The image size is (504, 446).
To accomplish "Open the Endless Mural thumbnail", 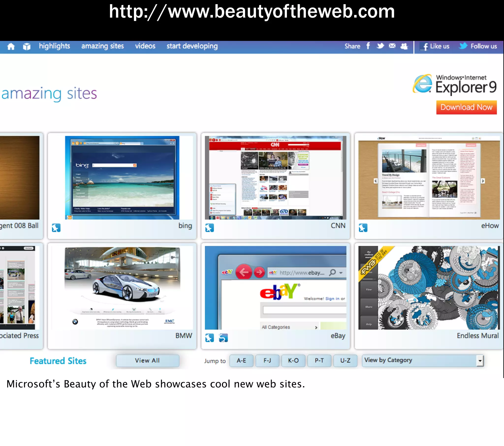I will click(429, 288).
